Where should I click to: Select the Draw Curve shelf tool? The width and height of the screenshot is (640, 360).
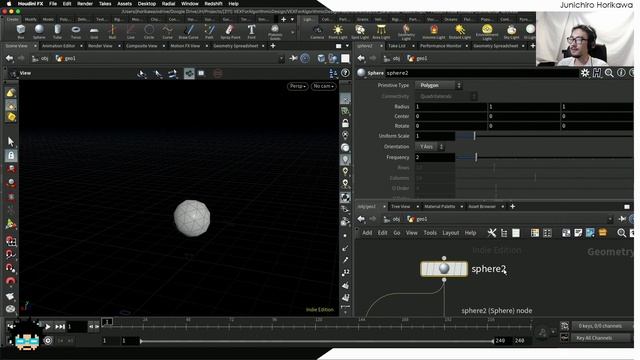[189, 31]
